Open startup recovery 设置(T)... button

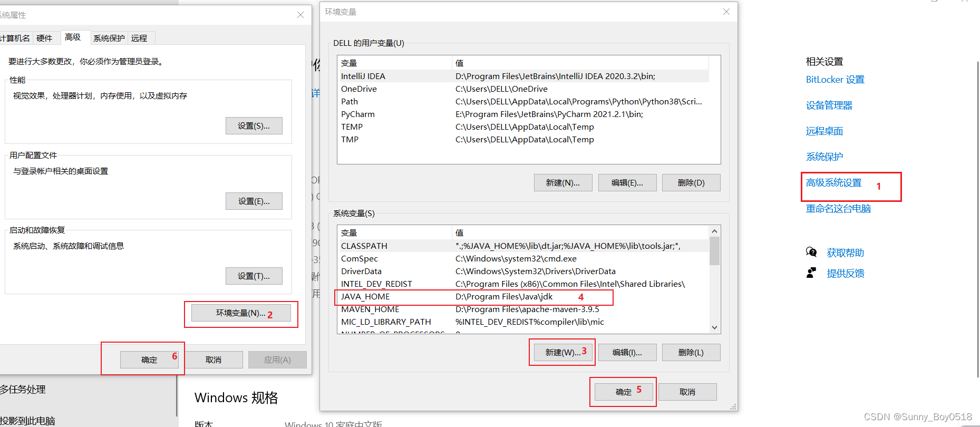[254, 276]
